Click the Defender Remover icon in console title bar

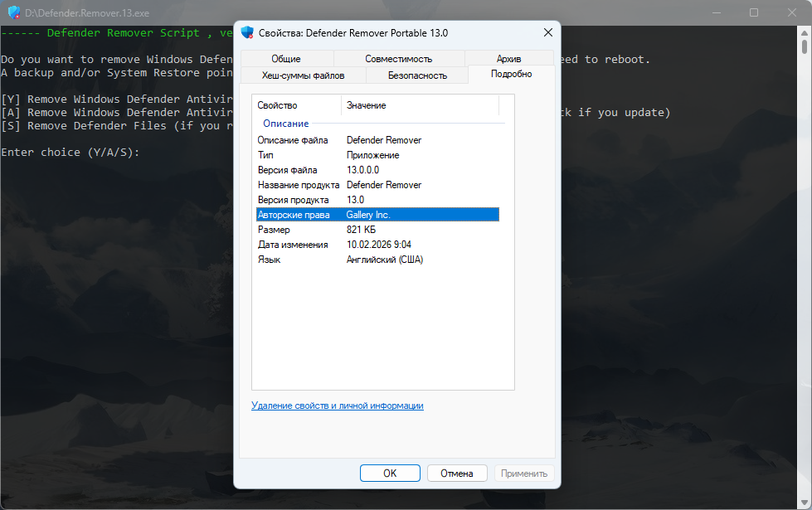click(x=14, y=12)
